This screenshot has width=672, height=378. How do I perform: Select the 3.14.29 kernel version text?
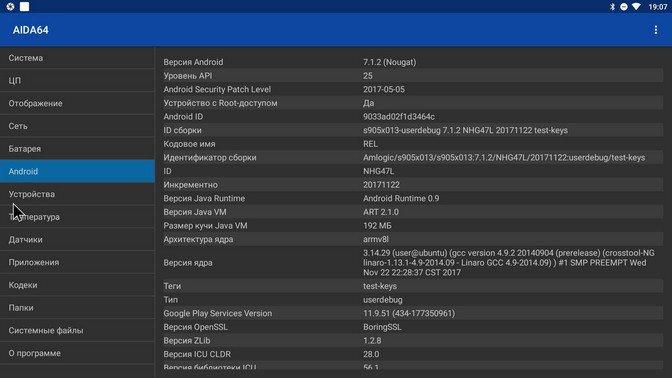point(509,263)
